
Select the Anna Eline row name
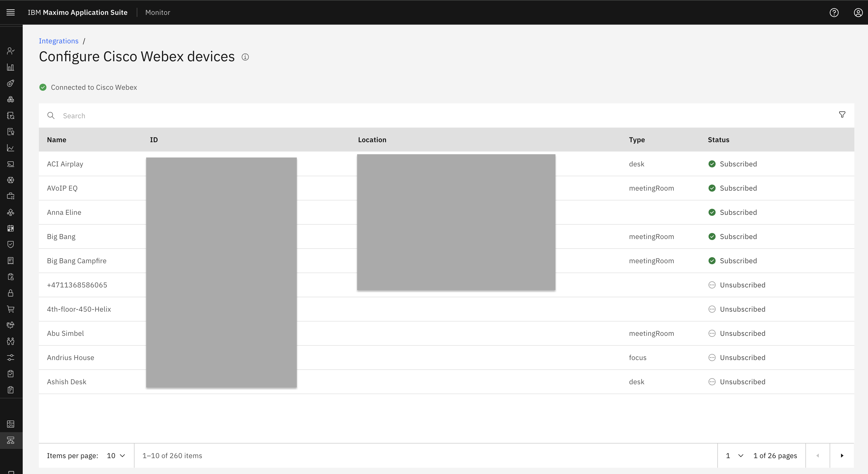pyautogui.click(x=64, y=213)
